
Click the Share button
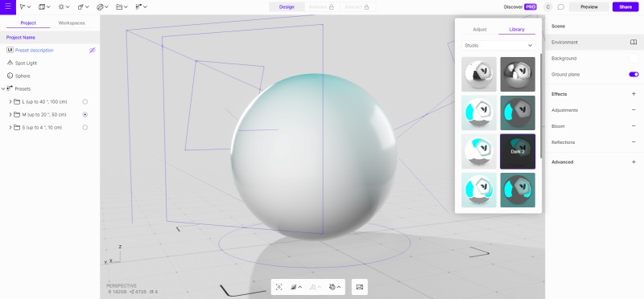(x=625, y=7)
